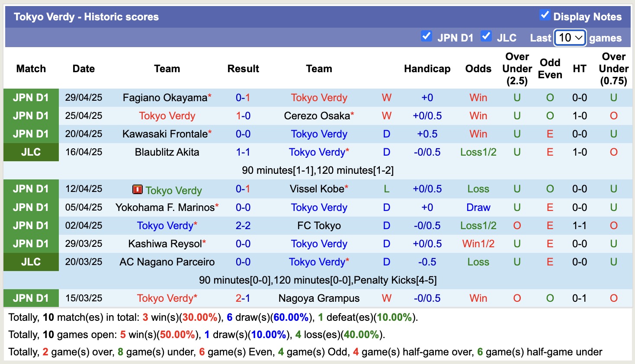
Task: Click the JPN D1 badge on the Yokohama F. Marinos row
Action: (31, 207)
